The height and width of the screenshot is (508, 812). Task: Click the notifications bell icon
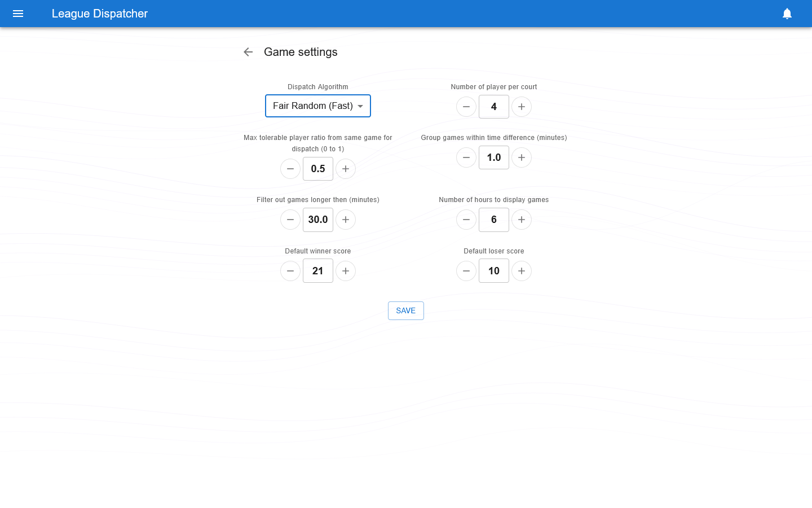tap(787, 14)
